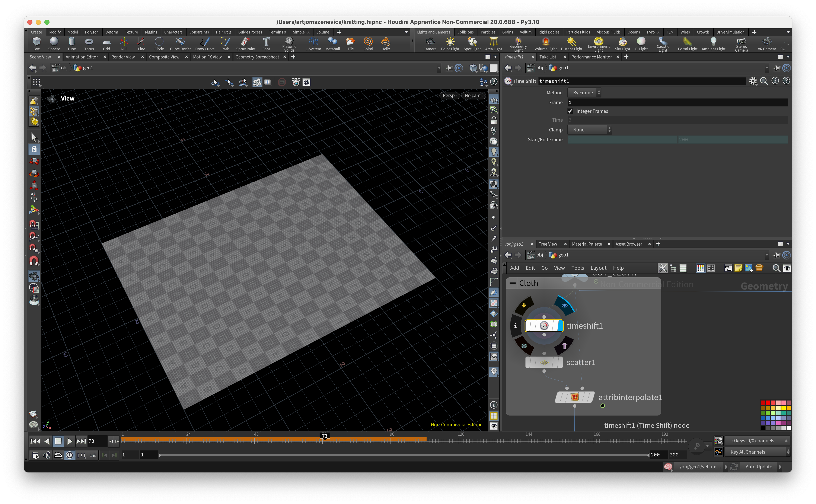Open the Persp viewport menu
The image size is (816, 504).
(x=449, y=95)
